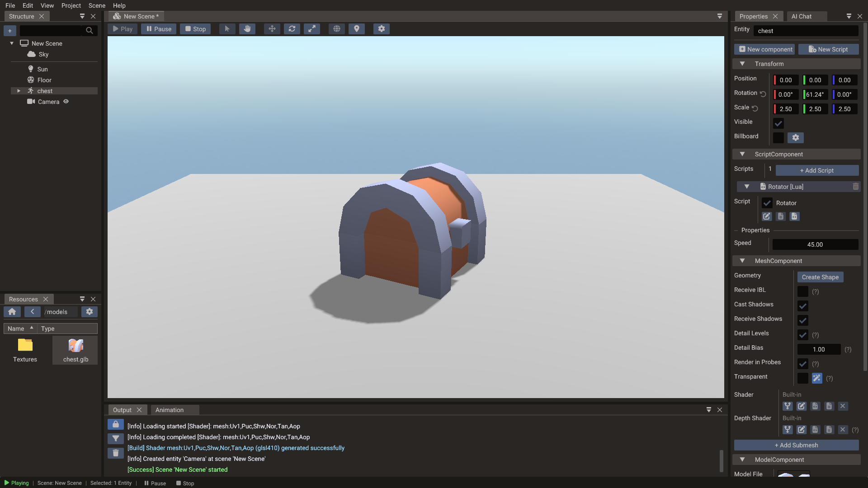Screen dimensions: 868x488
Task: Edit the Rotator script file
Action: [767, 216]
